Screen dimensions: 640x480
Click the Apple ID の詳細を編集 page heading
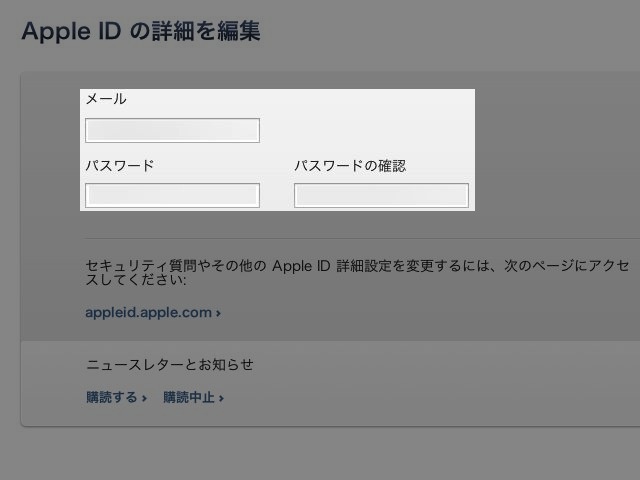point(141,31)
